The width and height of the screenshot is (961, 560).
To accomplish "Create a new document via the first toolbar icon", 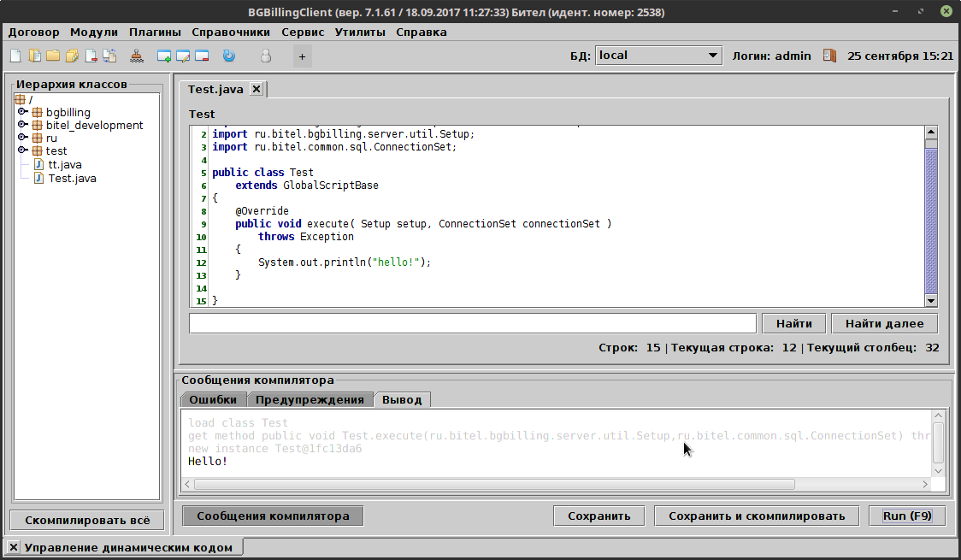I will click(15, 55).
